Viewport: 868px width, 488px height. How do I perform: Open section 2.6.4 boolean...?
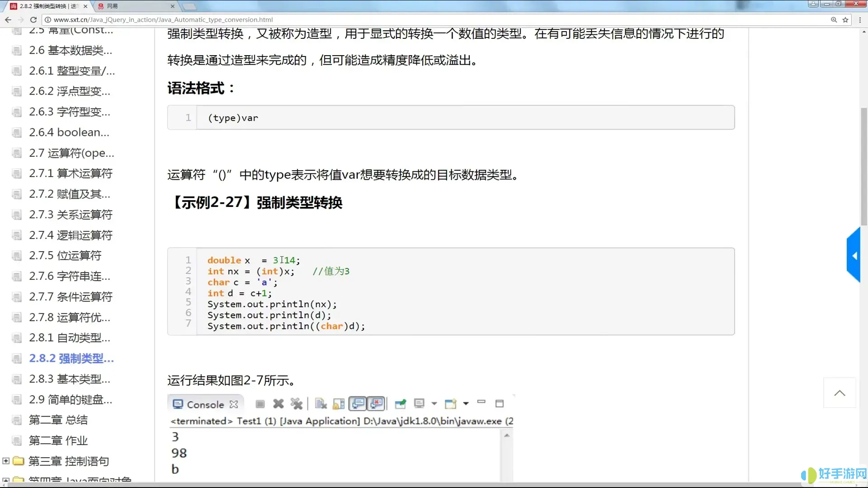coord(69,132)
